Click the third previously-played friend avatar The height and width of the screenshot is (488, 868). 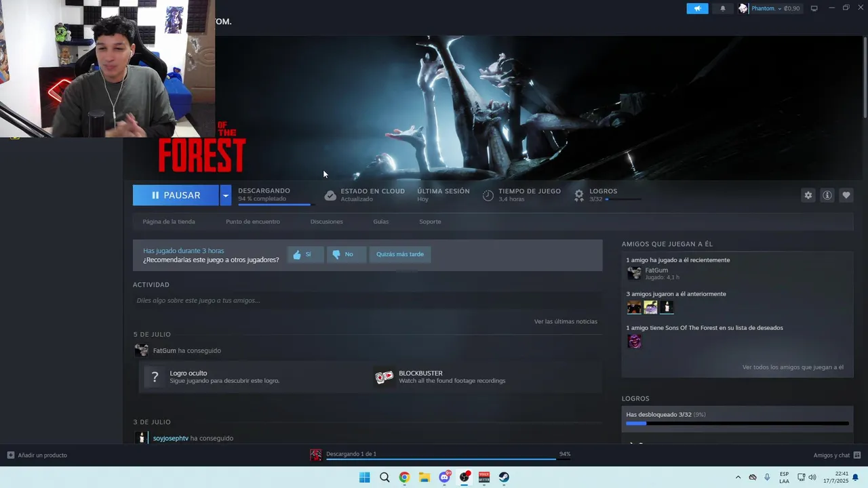667,307
